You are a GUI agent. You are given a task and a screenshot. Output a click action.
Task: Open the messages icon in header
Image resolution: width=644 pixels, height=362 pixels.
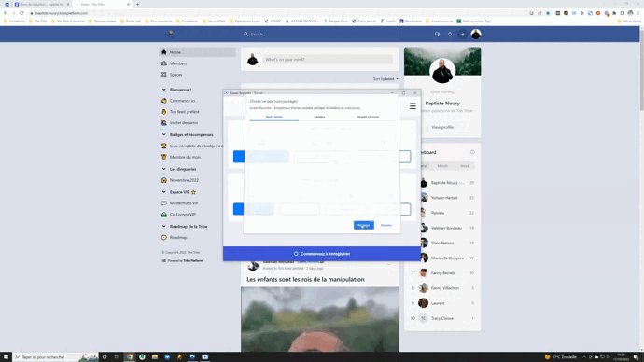click(437, 35)
